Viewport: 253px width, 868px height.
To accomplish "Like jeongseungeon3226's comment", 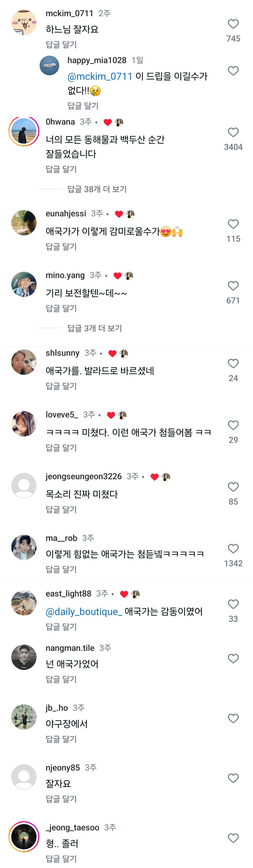I will (x=233, y=486).
